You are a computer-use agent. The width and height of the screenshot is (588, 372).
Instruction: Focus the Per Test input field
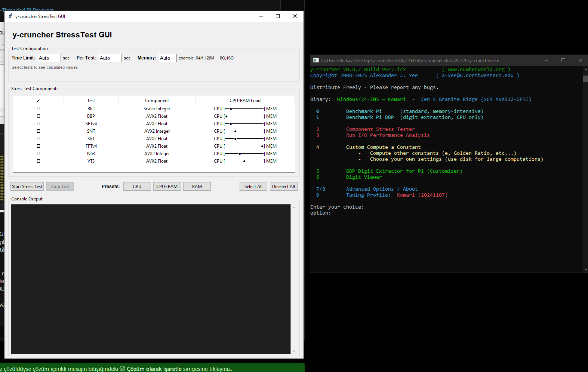coord(110,58)
